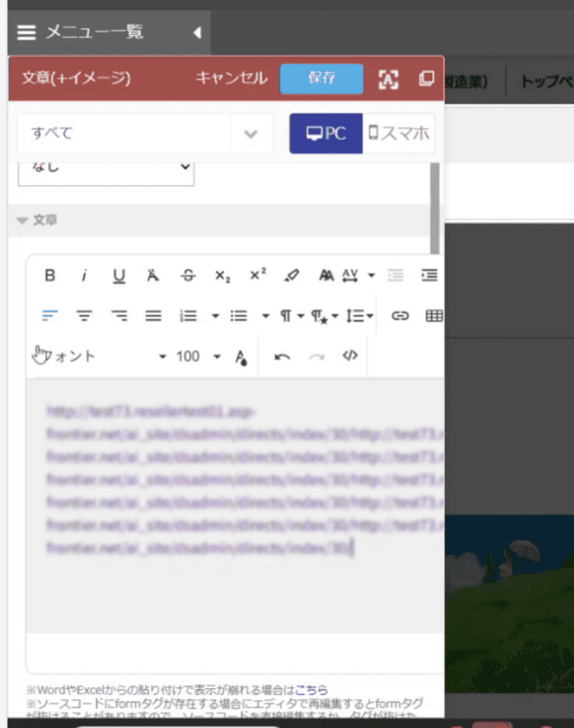Apply italic formatting in editor toolbar
574x728 pixels.
point(84,276)
